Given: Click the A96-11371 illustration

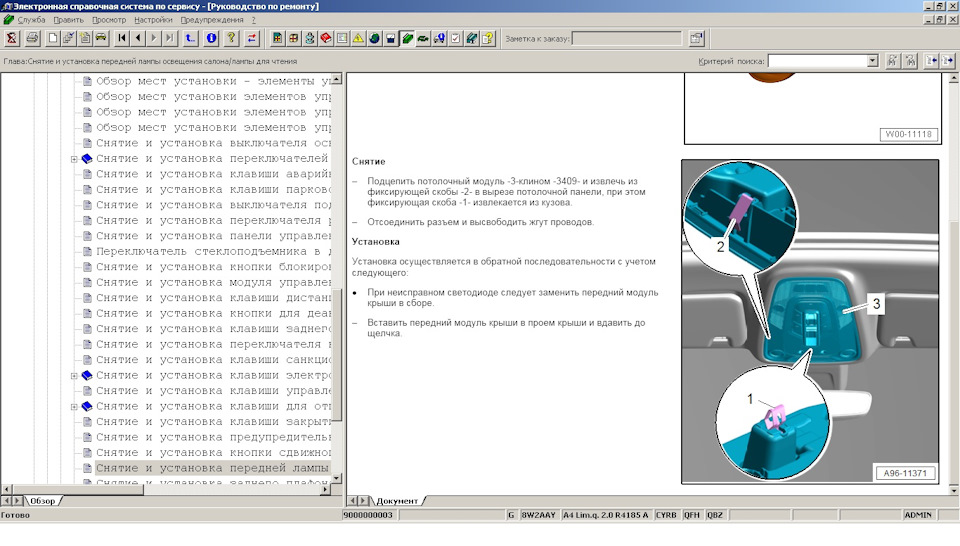Looking at the screenshot, I should point(810,322).
